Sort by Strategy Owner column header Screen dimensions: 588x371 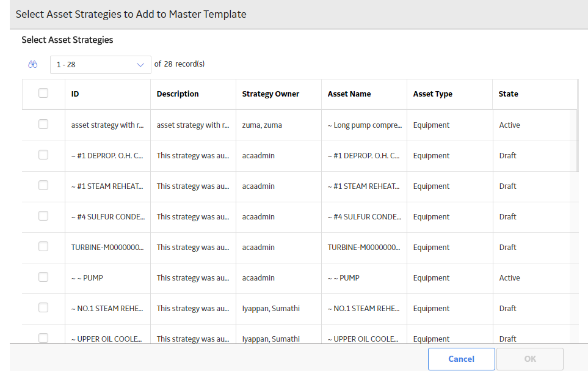[270, 94]
